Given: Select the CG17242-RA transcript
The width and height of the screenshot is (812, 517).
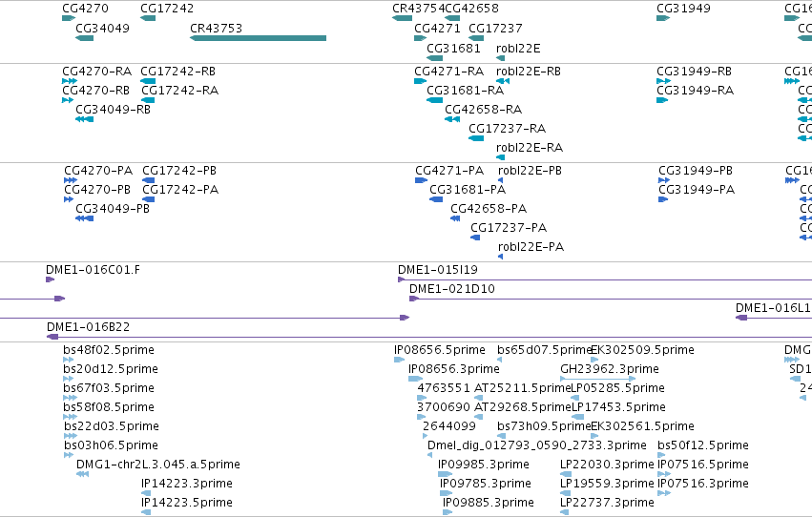Looking at the screenshot, I should click(148, 100).
